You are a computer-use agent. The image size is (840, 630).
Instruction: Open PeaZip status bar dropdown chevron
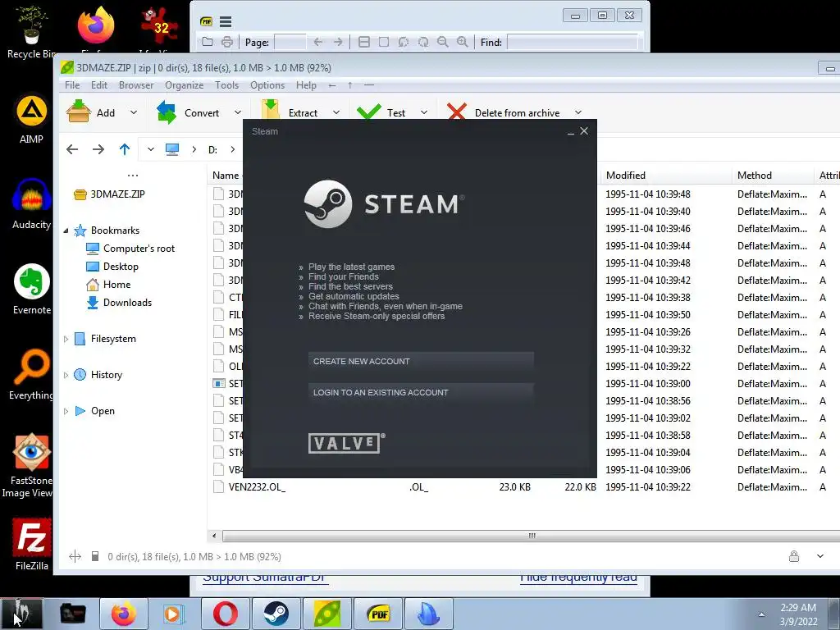[820, 556]
